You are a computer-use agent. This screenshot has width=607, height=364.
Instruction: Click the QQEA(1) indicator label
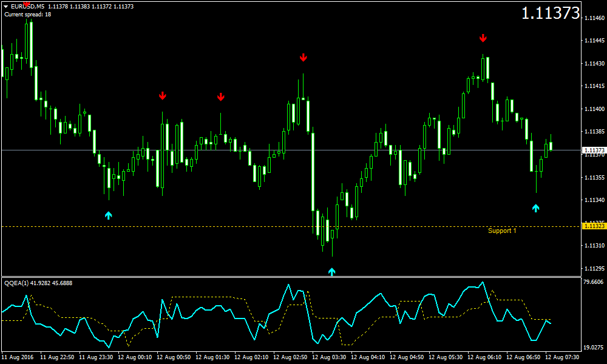[17, 283]
